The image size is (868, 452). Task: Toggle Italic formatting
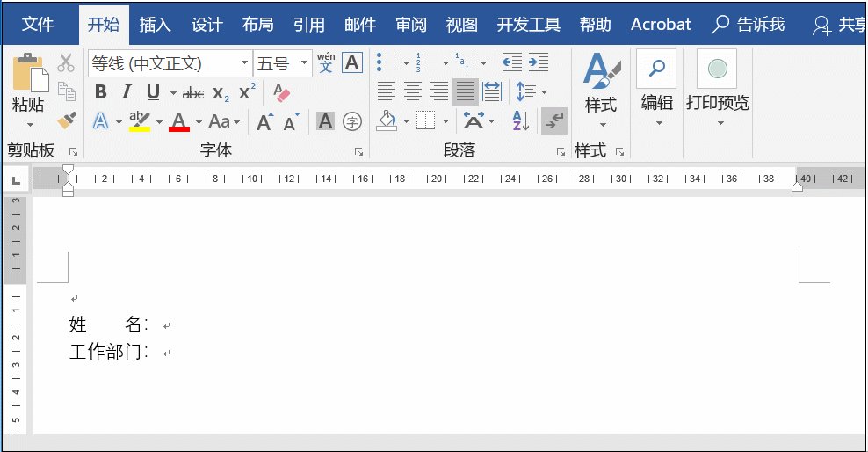click(127, 92)
